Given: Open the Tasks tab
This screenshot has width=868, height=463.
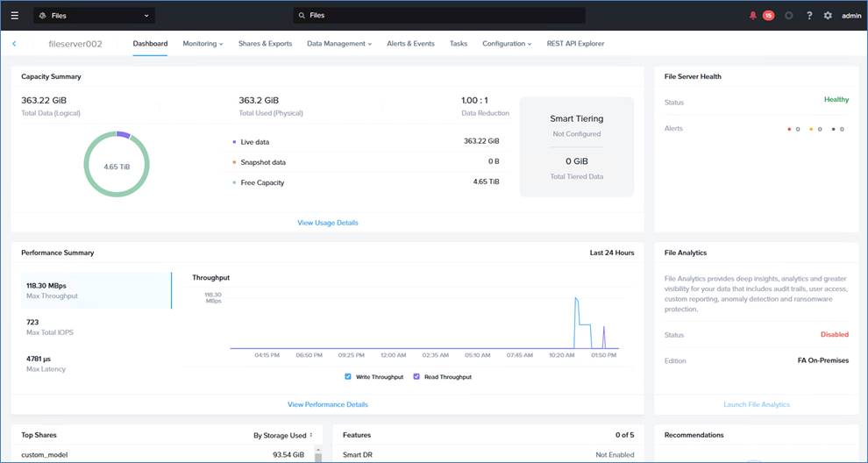Looking at the screenshot, I should (x=459, y=43).
